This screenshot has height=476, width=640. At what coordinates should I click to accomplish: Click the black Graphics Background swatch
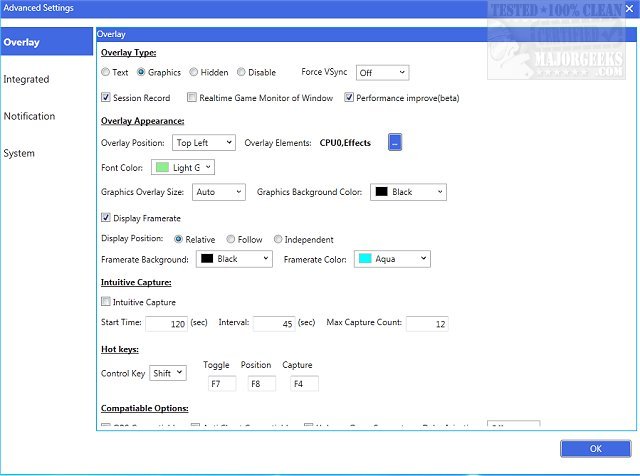(x=381, y=192)
